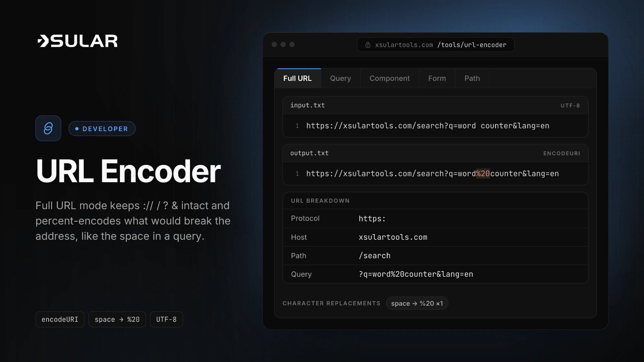Click the output.txt encoded URL line
The height and width of the screenshot is (362, 644).
[433, 174]
